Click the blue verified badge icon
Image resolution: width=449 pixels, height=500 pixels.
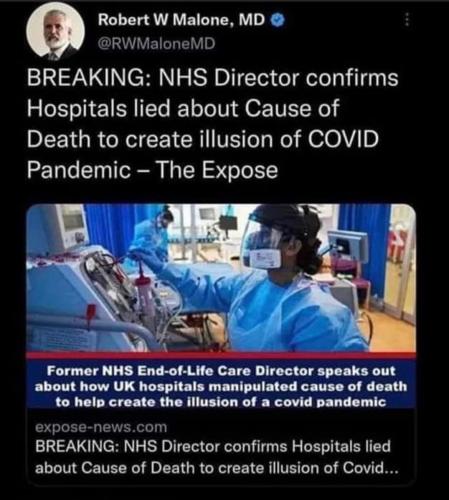pyautogui.click(x=277, y=21)
